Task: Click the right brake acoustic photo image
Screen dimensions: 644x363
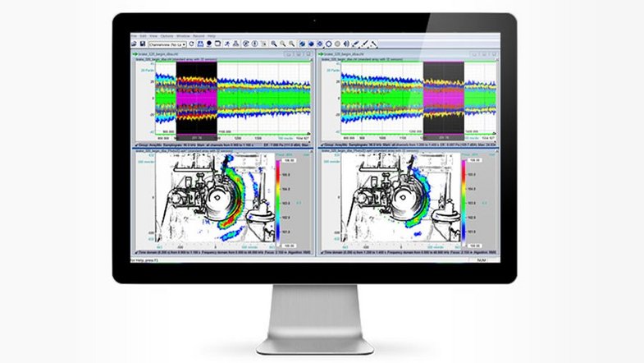Action: [400, 199]
